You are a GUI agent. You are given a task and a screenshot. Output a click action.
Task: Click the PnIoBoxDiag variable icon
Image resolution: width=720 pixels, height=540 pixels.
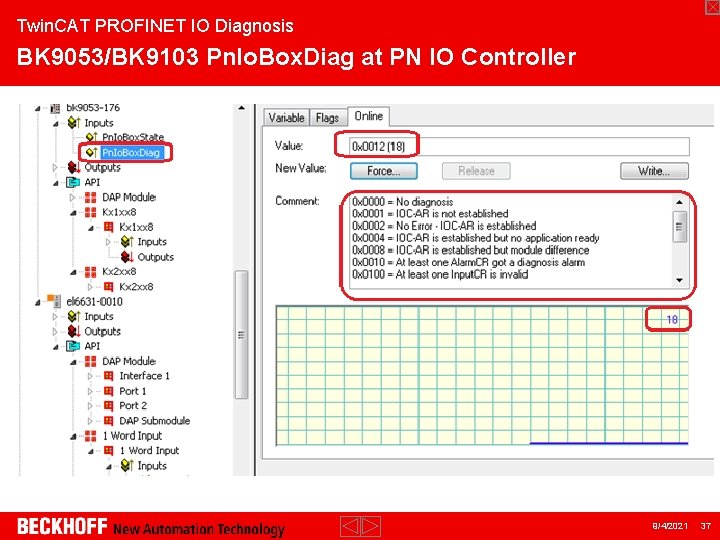click(92, 152)
